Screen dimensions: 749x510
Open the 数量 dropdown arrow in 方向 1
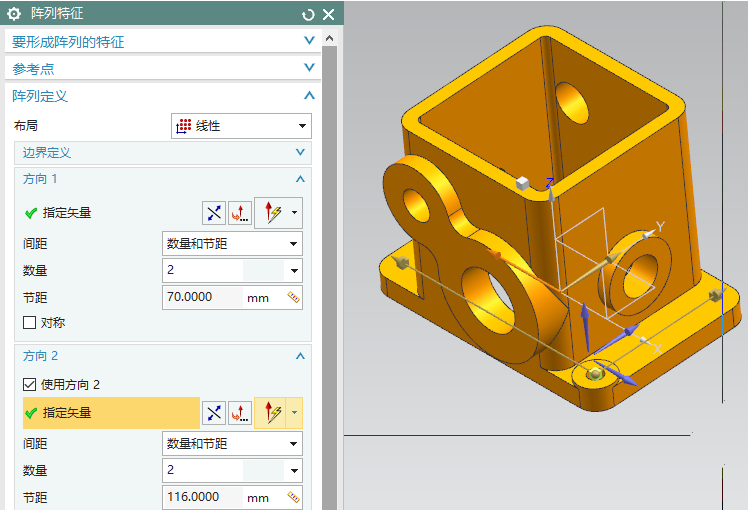click(294, 271)
